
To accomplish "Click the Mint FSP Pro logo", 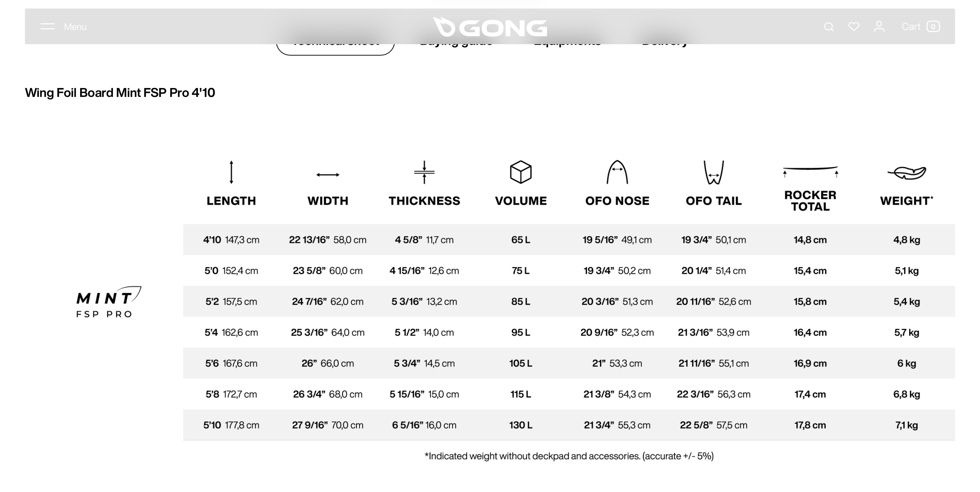I will click(x=108, y=302).
